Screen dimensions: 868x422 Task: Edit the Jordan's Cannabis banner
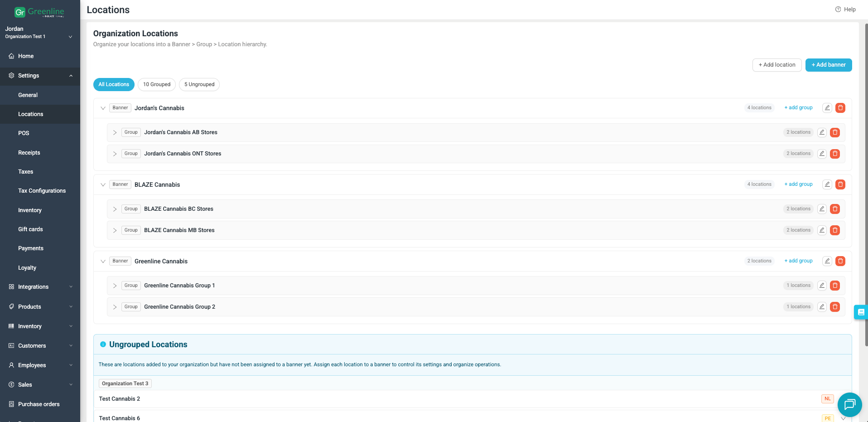(x=827, y=108)
